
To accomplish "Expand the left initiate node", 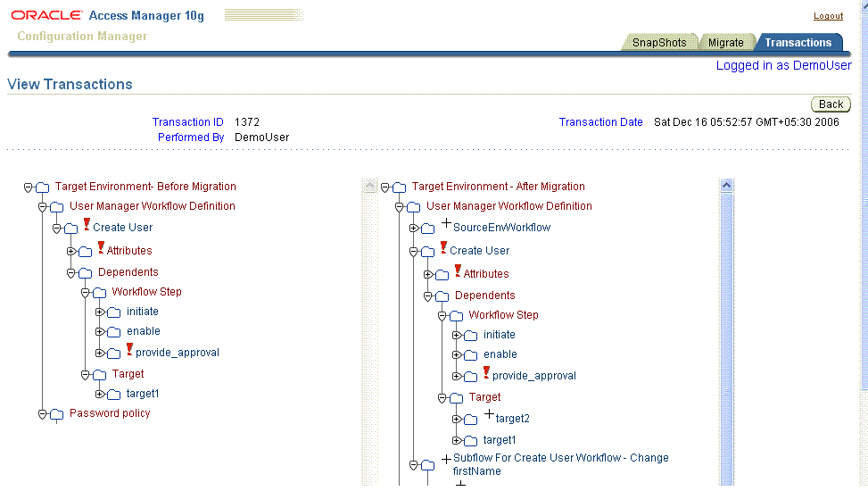I will [100, 312].
